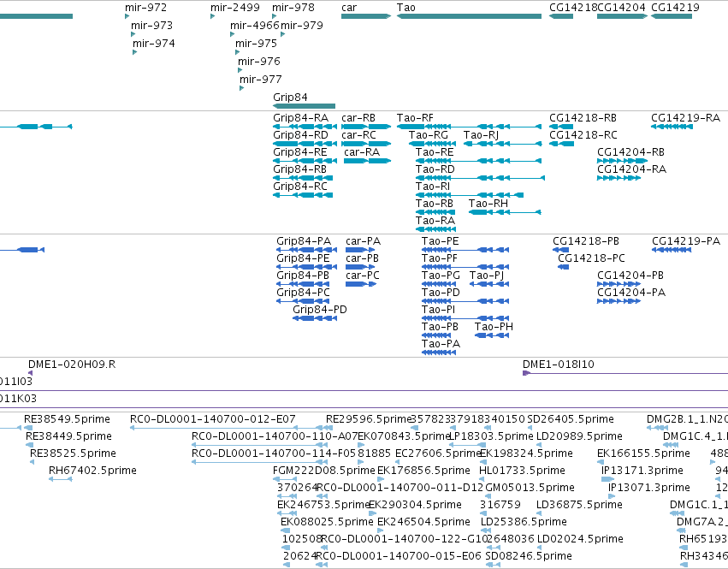This screenshot has height=569, width=728.
Task: Select the CG14218-RC transcript
Action: pyautogui.click(x=561, y=144)
